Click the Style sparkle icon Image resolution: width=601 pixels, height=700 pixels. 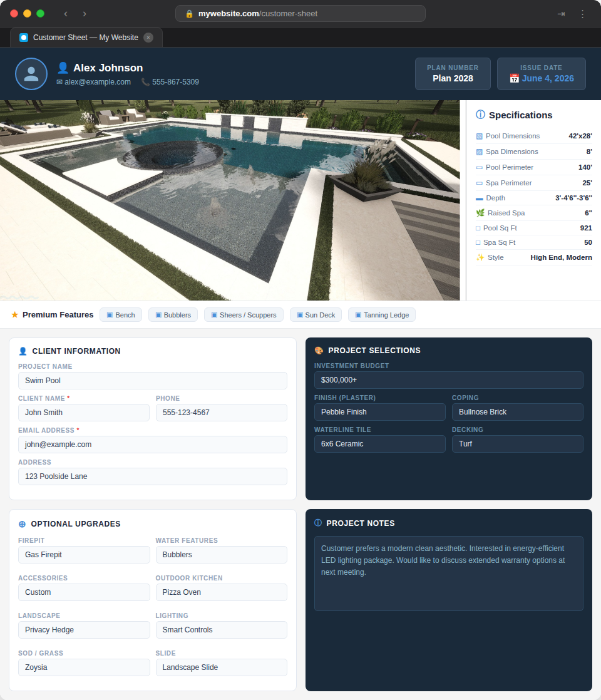[x=480, y=257]
